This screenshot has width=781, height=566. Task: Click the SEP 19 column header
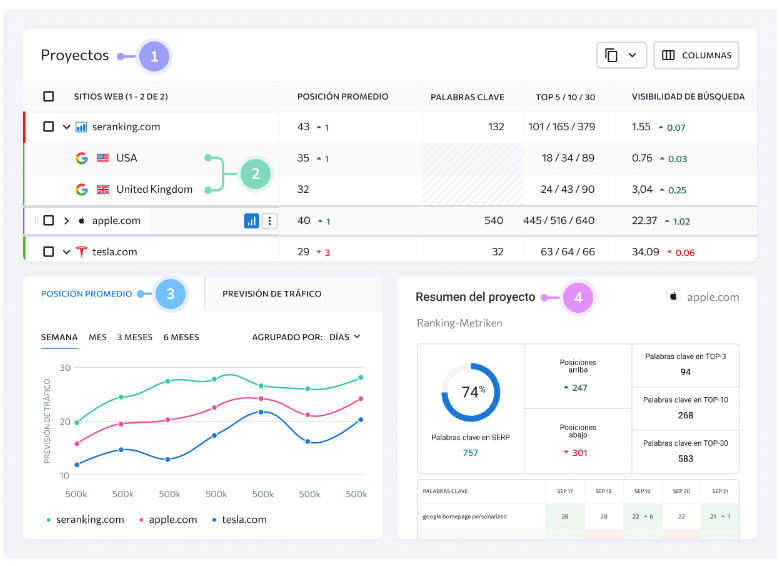point(642,491)
